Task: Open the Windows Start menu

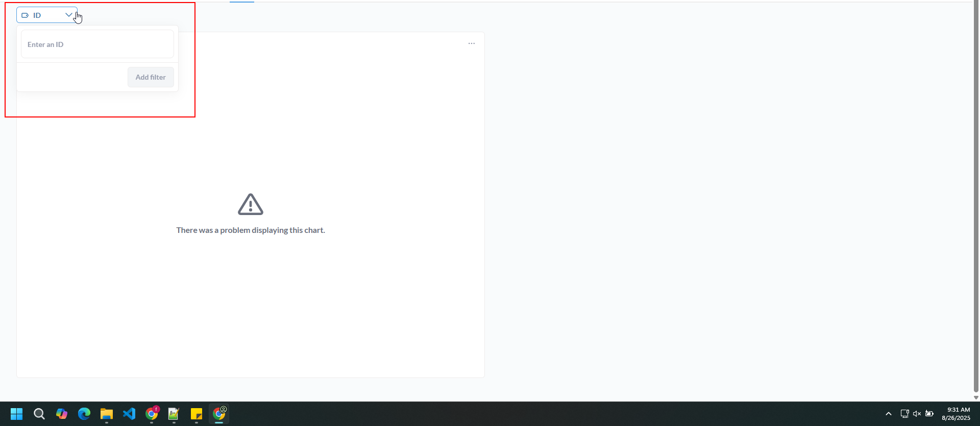Action: click(x=17, y=414)
